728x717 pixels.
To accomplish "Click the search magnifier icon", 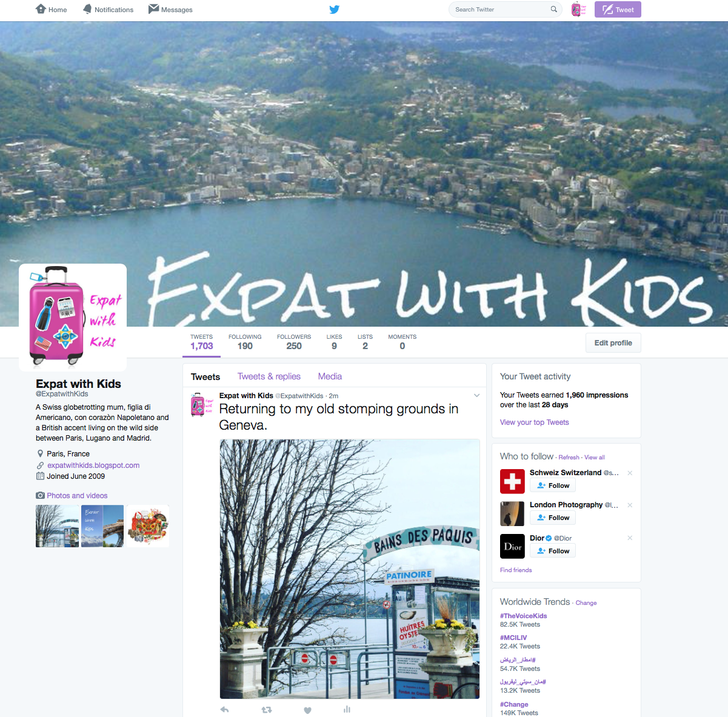I will click(553, 9).
